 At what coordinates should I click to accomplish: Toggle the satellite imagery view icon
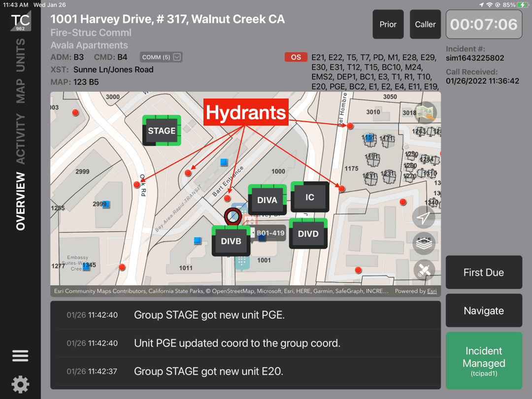click(x=424, y=270)
